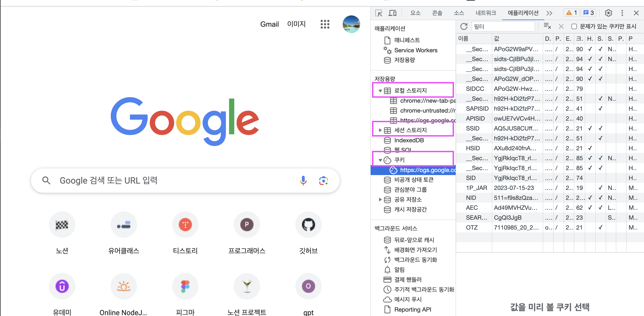Viewport: 644px width, 316px height.
Task: Select the 1P_JAR cookie row
Action: click(x=550, y=188)
